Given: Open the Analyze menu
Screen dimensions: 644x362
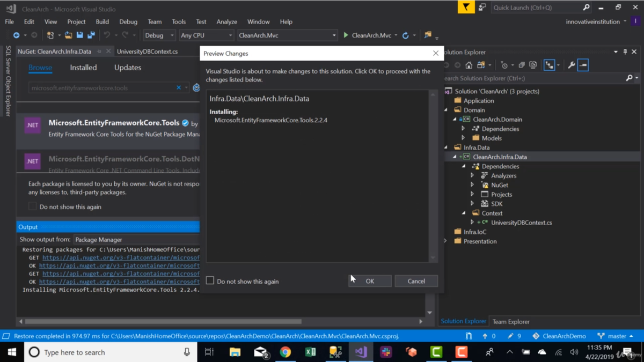Looking at the screenshot, I should click(x=226, y=21).
